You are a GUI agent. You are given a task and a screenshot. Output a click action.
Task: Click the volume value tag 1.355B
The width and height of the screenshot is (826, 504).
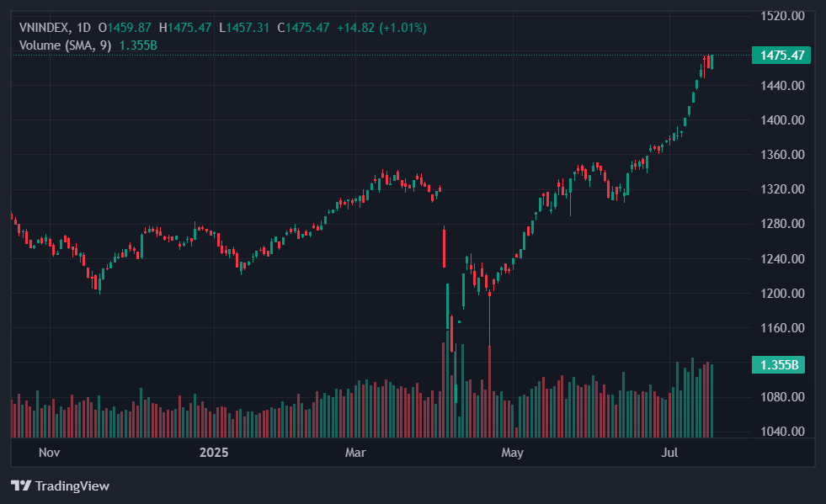tap(778, 365)
